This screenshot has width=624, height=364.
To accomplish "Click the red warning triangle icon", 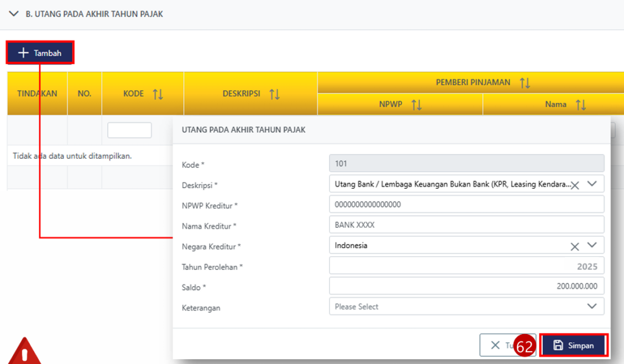I will coord(24,352).
